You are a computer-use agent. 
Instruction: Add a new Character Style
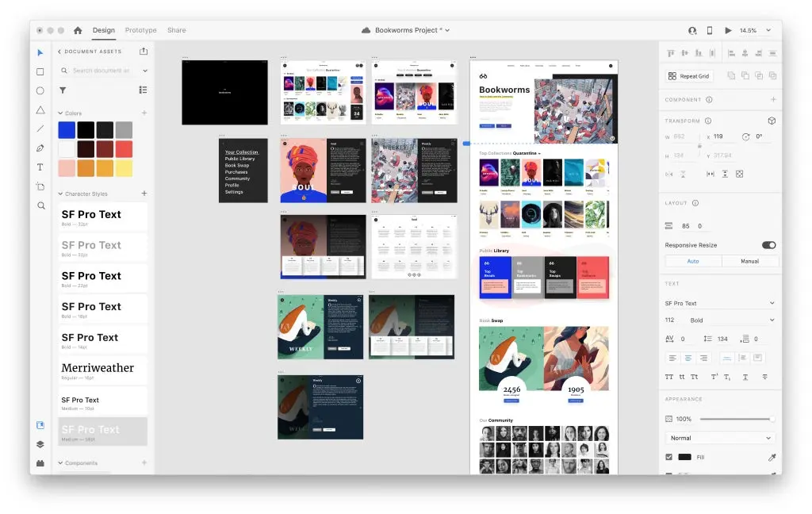pos(144,194)
